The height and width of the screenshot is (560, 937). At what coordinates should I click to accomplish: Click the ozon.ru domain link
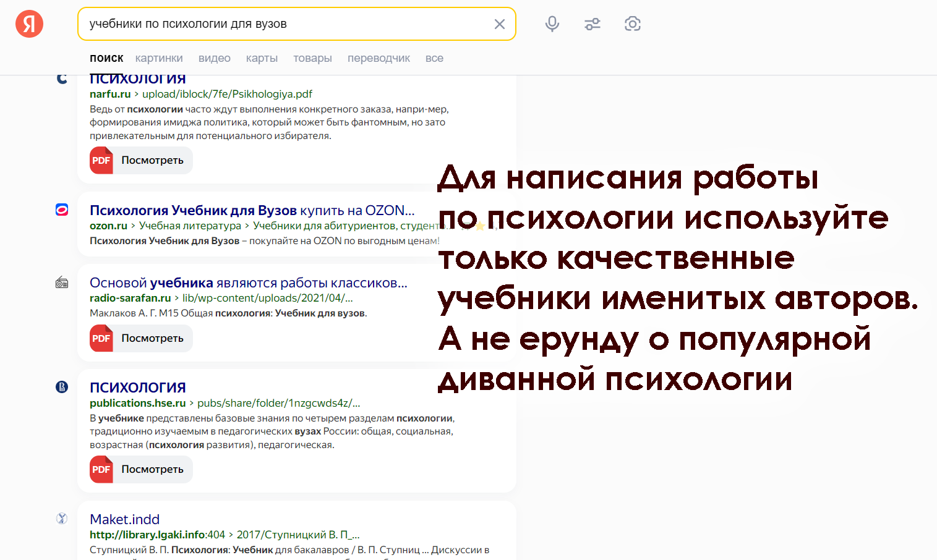tap(108, 226)
